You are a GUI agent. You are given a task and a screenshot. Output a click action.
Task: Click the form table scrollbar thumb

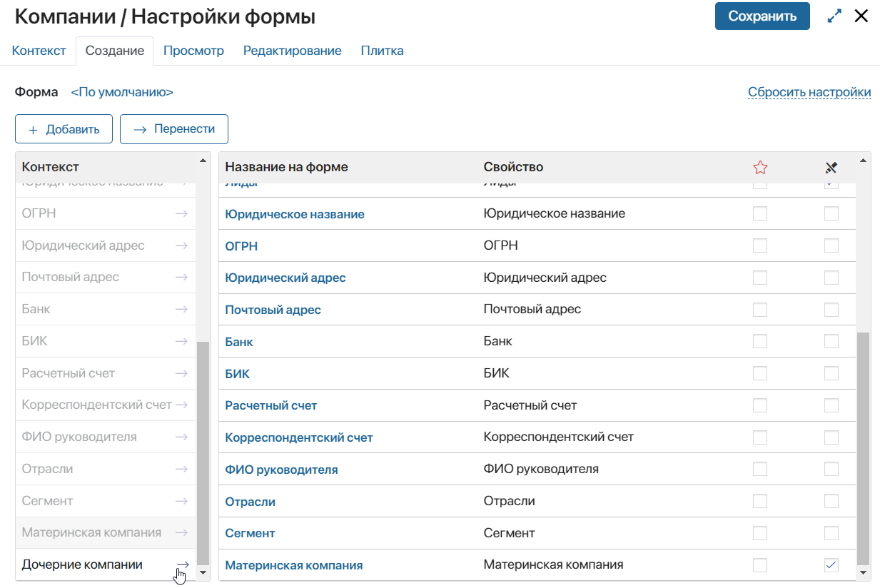[865, 447]
